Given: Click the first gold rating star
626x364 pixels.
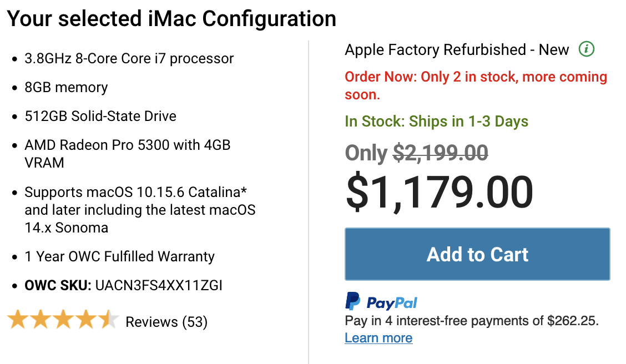Looking at the screenshot, I should [x=18, y=320].
